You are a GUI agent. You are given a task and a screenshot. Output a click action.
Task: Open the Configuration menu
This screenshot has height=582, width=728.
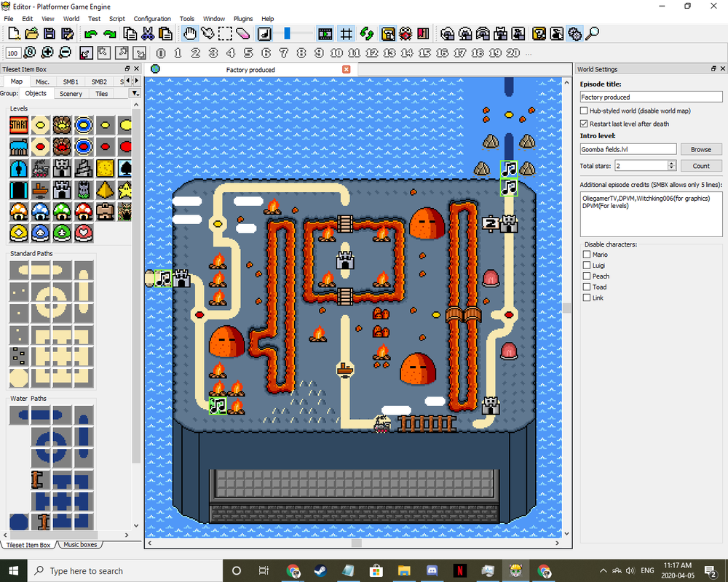(152, 19)
